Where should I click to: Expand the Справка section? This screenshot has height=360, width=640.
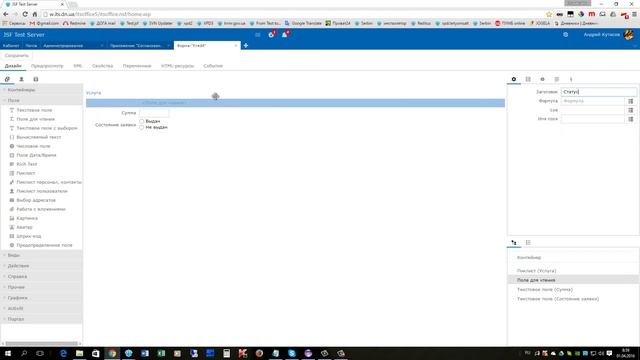point(42,276)
